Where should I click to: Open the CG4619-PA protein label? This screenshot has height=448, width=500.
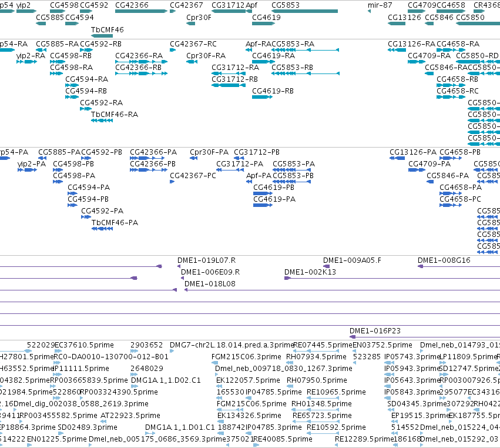coord(274,199)
